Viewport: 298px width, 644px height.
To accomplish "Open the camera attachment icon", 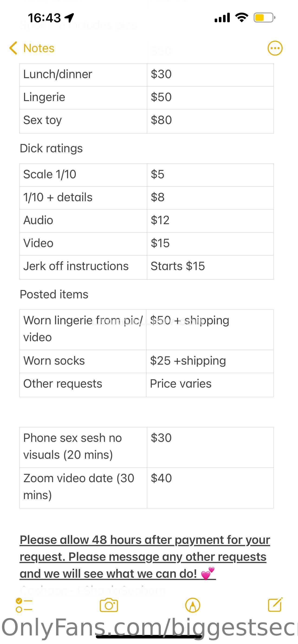I will 109,605.
